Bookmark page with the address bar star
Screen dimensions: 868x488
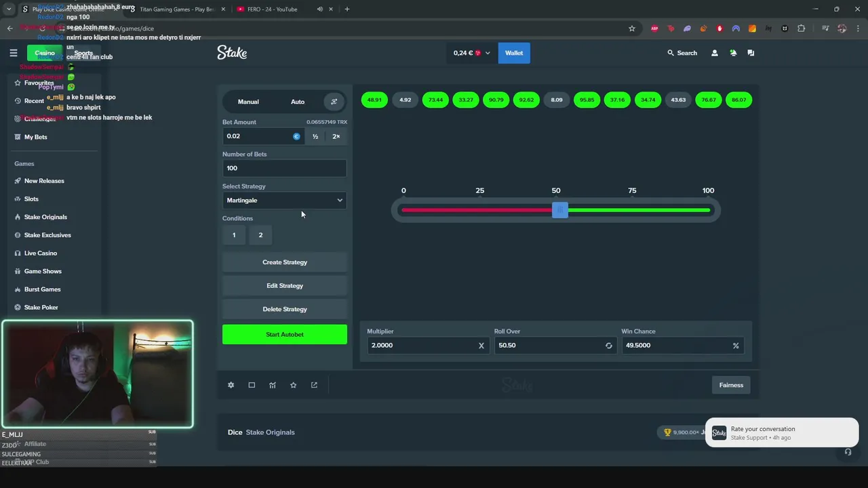632,28
